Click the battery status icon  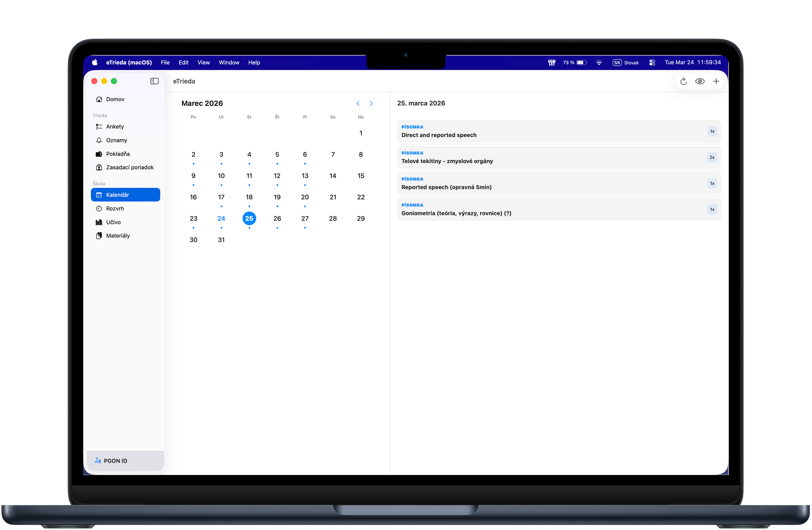click(582, 63)
